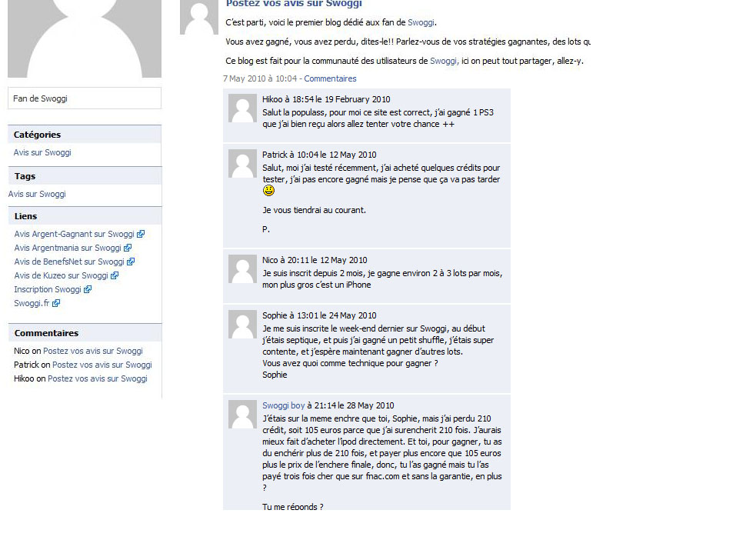Click the Fan de Swoggi field
This screenshot has width=756, height=540.
[x=85, y=98]
